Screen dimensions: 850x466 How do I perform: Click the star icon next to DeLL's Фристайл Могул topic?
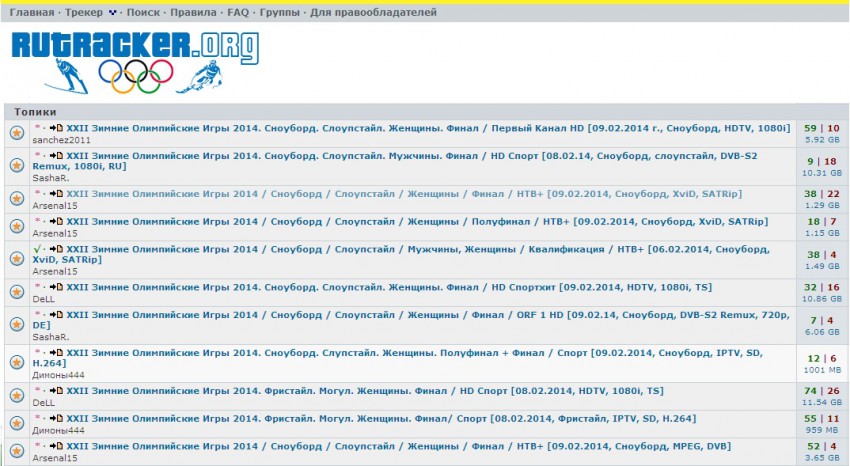click(17, 396)
